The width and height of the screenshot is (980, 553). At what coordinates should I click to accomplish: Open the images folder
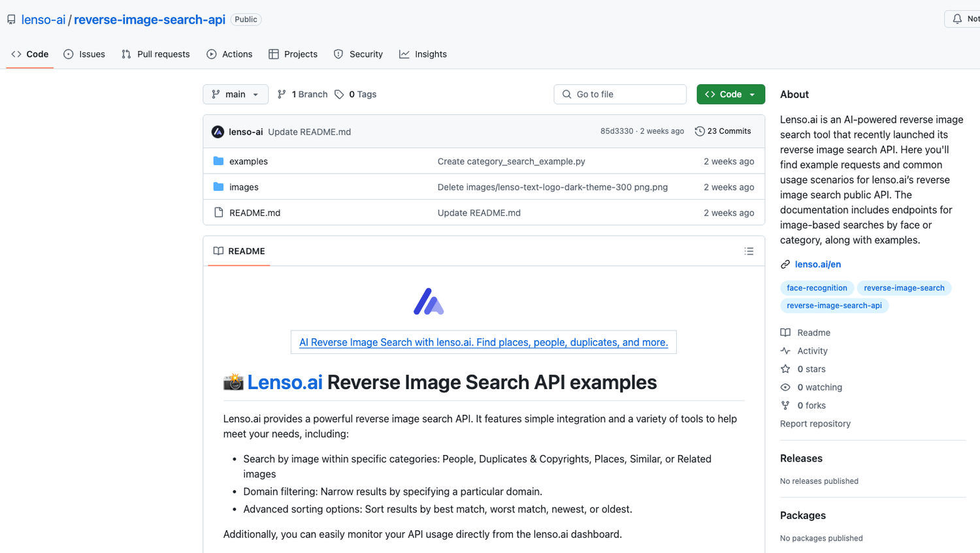click(x=244, y=187)
